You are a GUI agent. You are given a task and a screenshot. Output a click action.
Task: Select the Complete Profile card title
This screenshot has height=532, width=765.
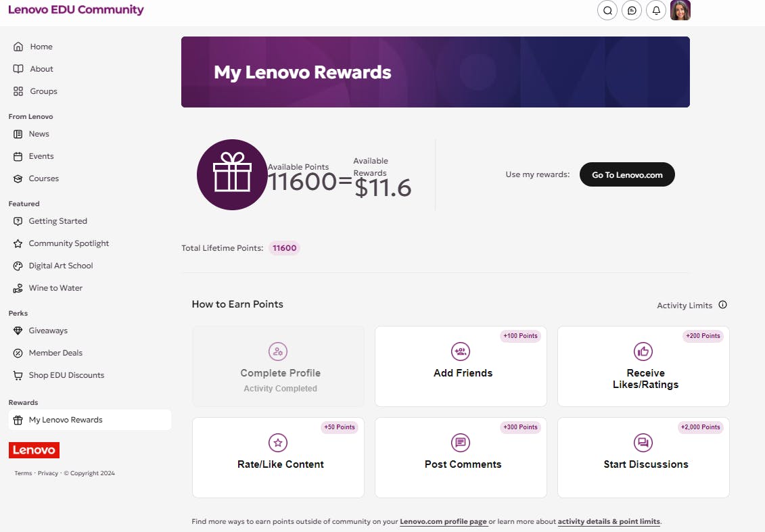[281, 373]
